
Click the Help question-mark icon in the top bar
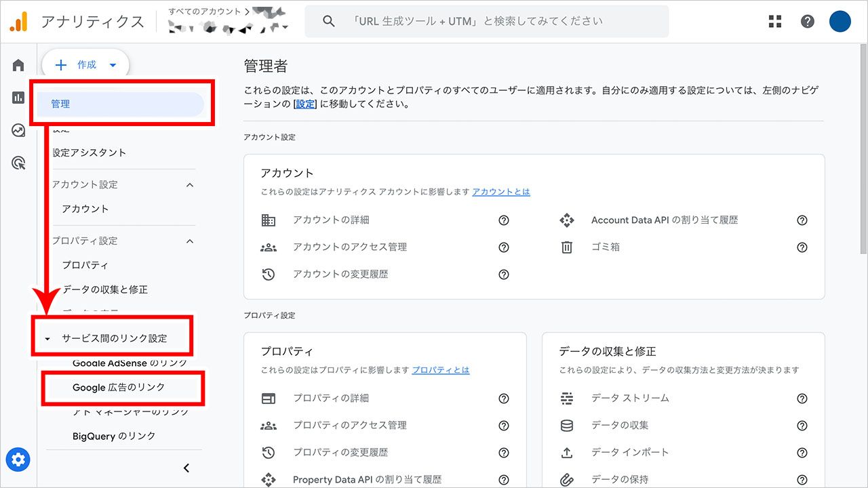point(807,21)
